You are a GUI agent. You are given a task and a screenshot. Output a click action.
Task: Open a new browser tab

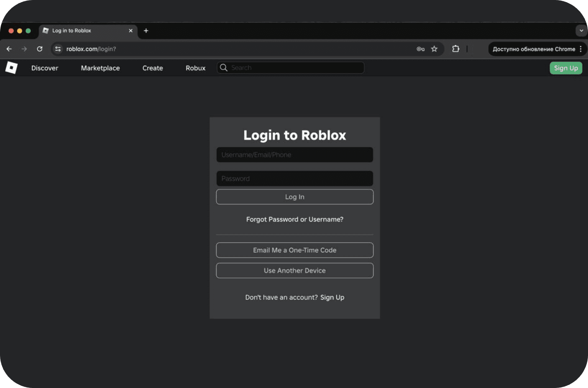146,31
